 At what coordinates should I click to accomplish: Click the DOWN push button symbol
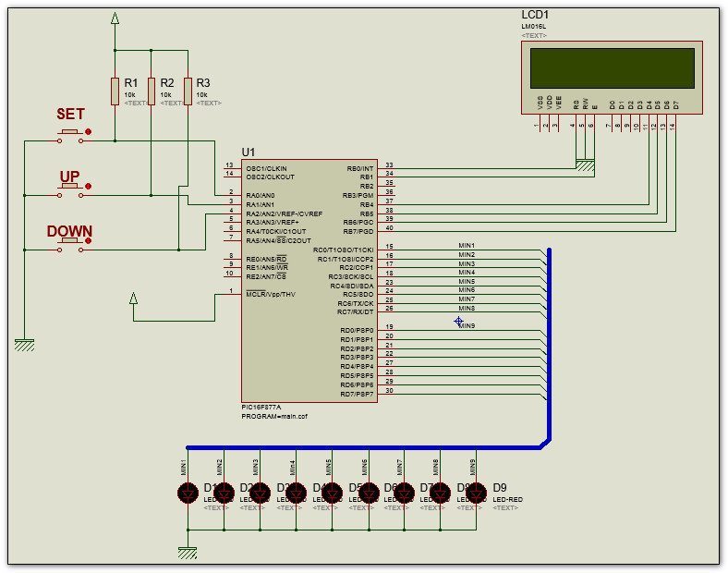[x=70, y=245]
